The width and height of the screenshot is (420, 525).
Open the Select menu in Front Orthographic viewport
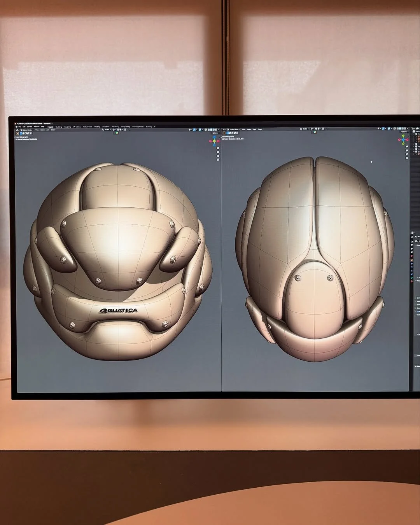pyautogui.click(x=42, y=130)
